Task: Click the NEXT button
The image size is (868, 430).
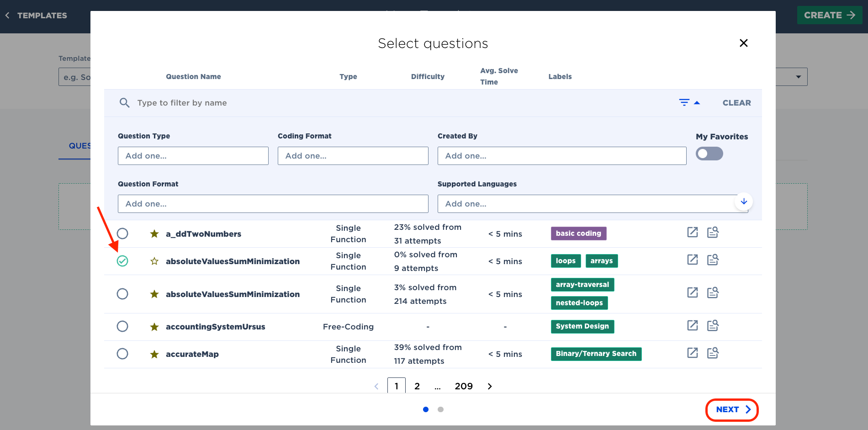Action: [x=732, y=410]
